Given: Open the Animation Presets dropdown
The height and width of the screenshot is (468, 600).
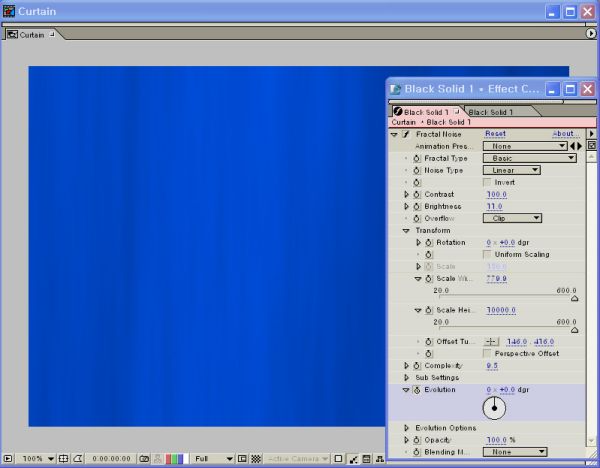Looking at the screenshot, I should pos(525,146).
